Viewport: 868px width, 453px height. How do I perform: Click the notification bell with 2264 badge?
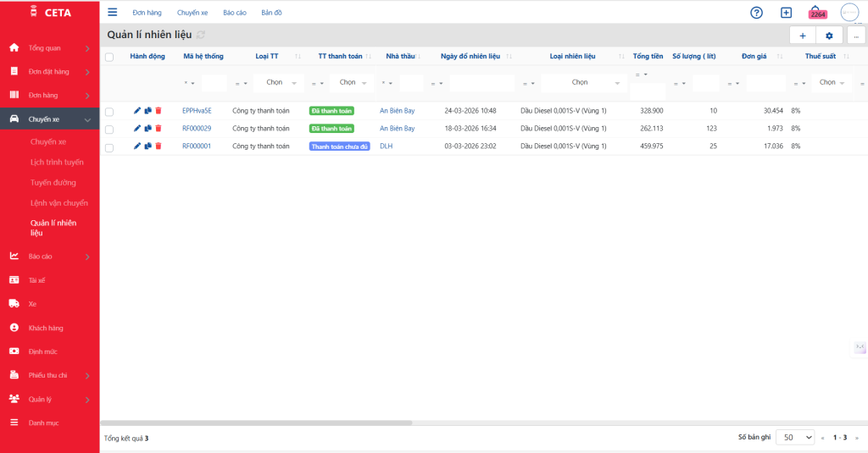(x=815, y=12)
